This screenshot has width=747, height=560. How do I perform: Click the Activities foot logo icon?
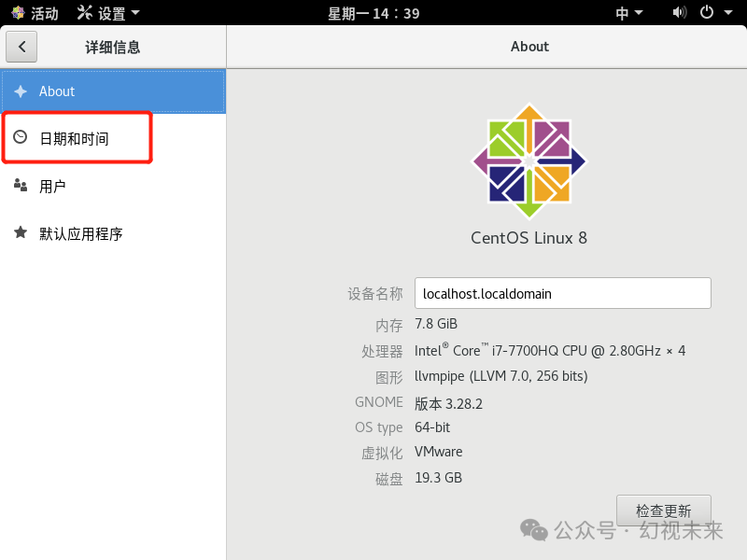[18, 13]
